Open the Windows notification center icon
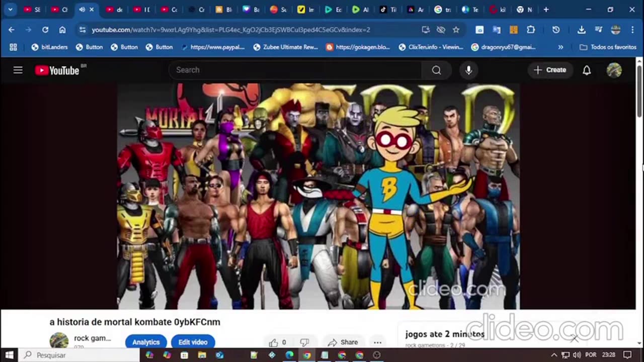The image size is (644, 362). pos(627,355)
